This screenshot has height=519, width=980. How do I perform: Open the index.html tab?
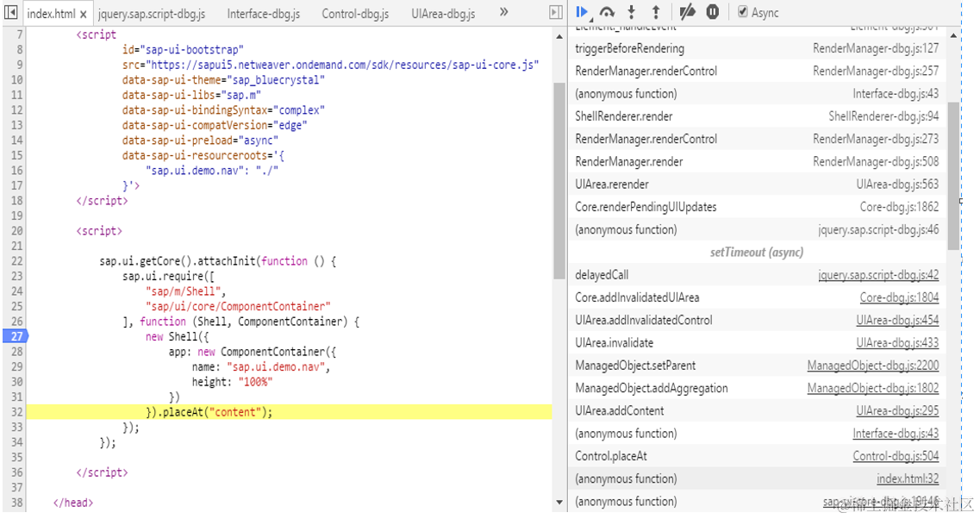point(51,14)
